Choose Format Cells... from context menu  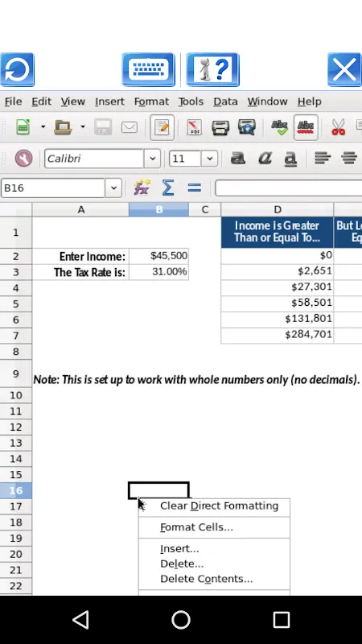(x=196, y=527)
